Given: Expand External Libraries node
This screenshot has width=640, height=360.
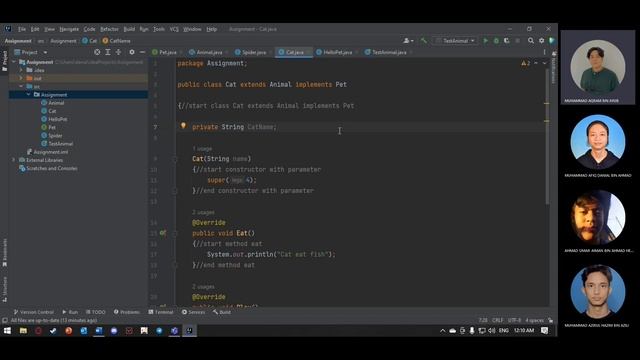Looking at the screenshot, I should click(x=14, y=160).
